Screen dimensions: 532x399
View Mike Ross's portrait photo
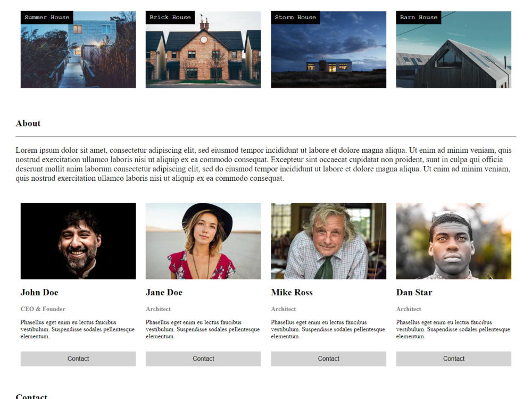tap(328, 241)
